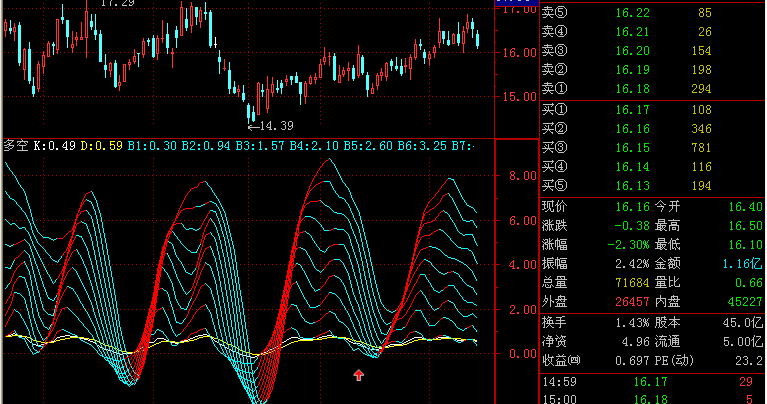The width and height of the screenshot is (767, 404).
Task: Click the 多空 indicator name label
Action: coord(16,146)
